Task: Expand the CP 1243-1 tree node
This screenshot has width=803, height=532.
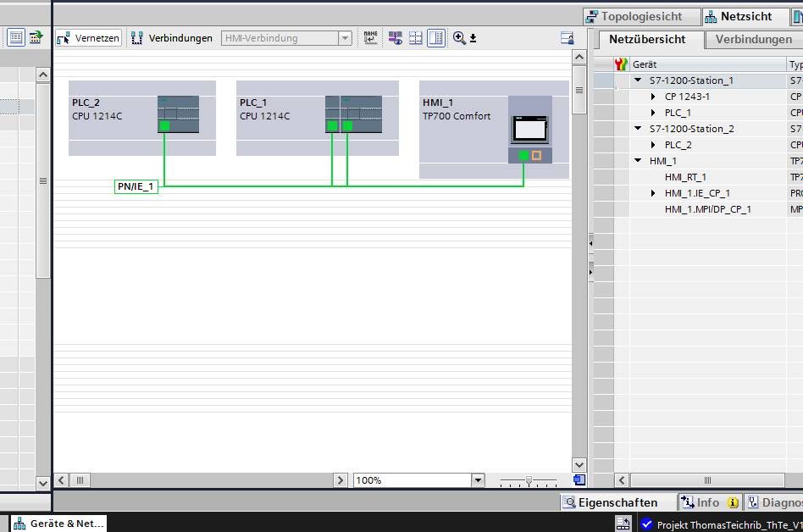Action: pos(653,97)
